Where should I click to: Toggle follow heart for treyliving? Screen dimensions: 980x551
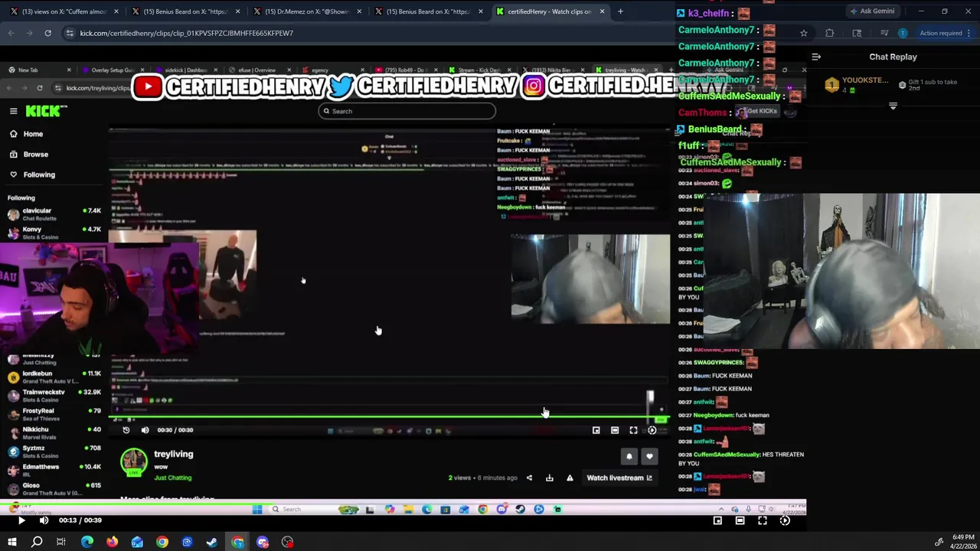tap(649, 457)
